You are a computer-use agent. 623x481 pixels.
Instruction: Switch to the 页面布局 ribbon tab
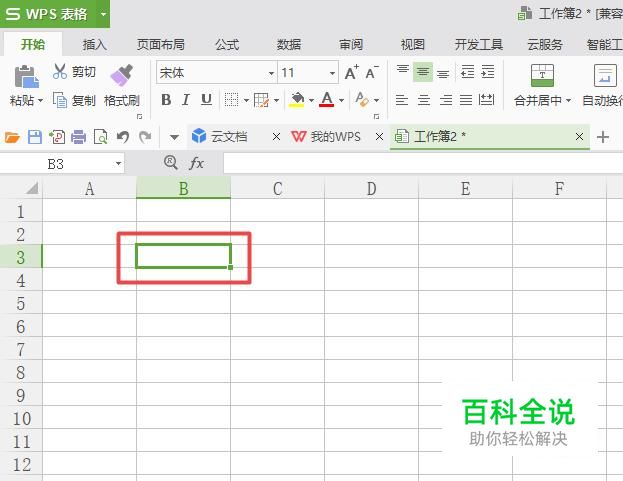click(161, 44)
